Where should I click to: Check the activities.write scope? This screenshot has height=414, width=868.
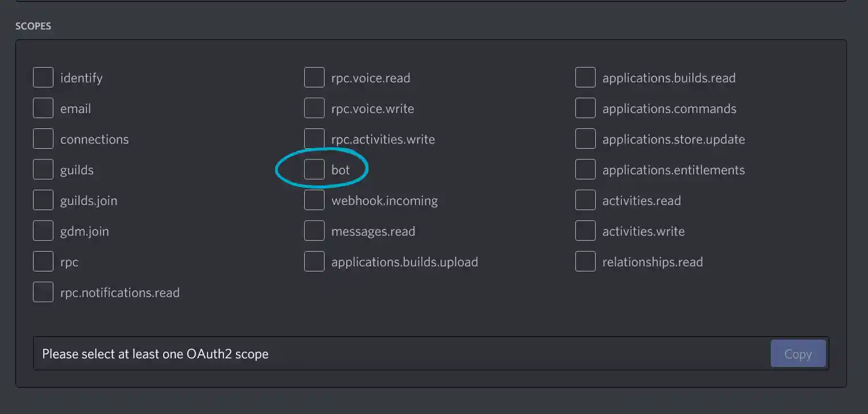click(x=585, y=231)
